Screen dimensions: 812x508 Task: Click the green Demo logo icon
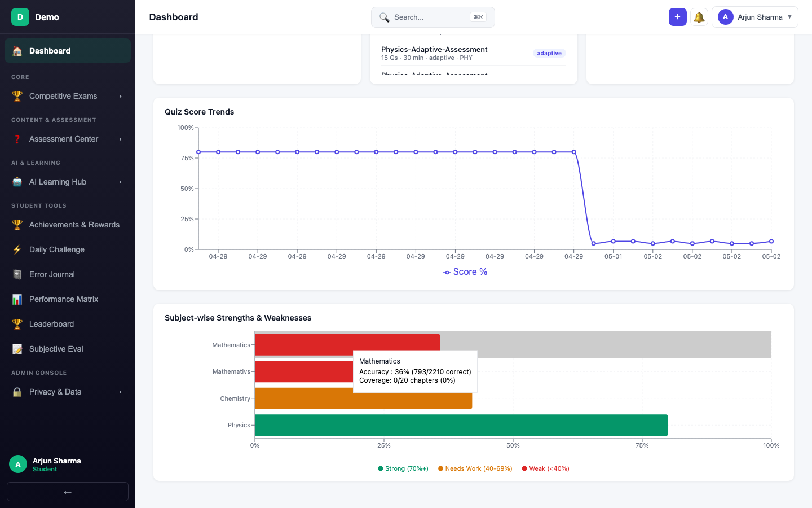click(20, 17)
